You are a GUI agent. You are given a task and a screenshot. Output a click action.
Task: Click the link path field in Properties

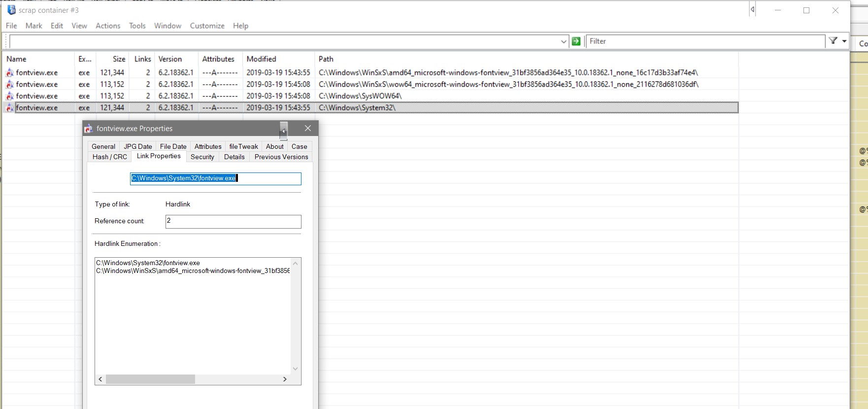(215, 178)
